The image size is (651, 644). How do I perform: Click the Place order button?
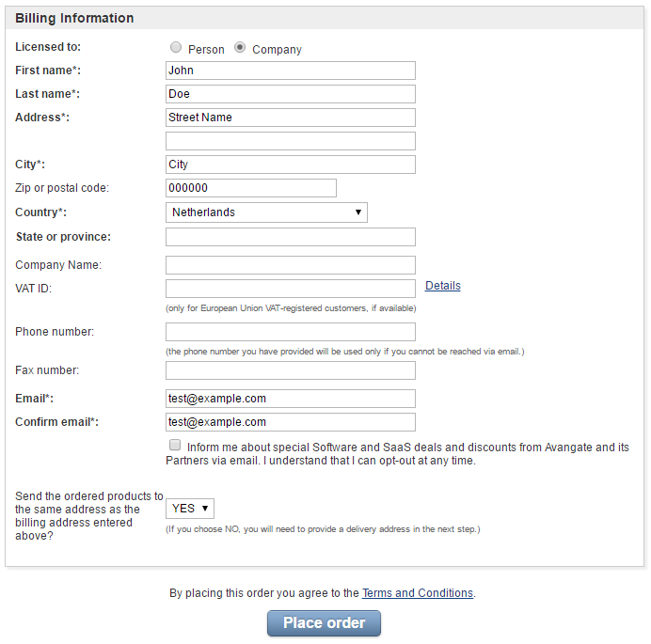(324, 622)
